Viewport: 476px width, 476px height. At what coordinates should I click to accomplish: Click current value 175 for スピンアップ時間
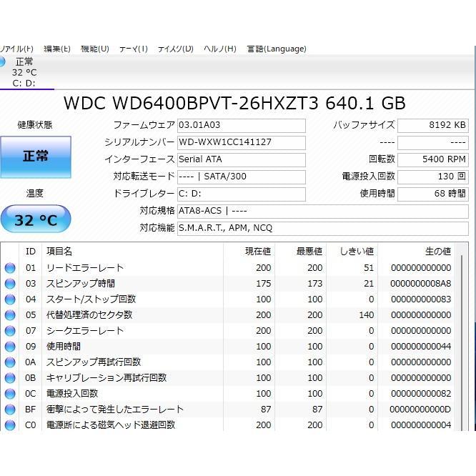click(264, 284)
